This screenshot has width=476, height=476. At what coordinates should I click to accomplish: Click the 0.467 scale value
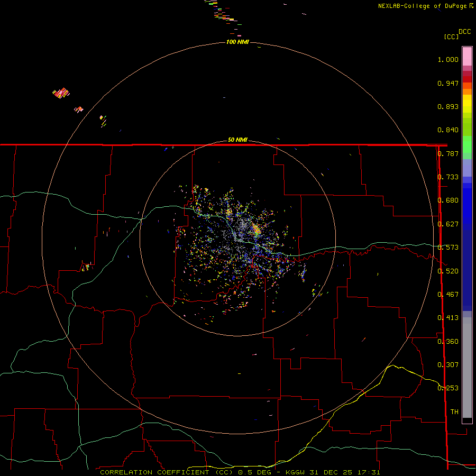coord(448,295)
